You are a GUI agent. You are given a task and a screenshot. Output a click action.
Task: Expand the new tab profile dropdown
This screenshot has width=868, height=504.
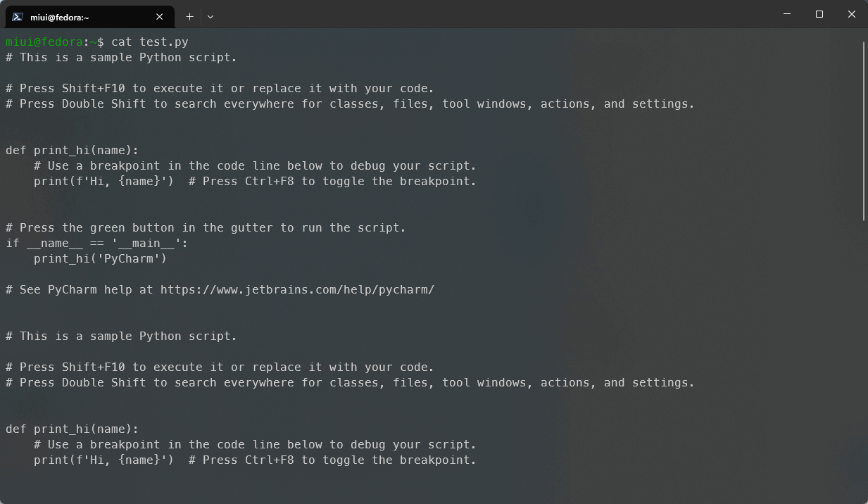point(210,16)
